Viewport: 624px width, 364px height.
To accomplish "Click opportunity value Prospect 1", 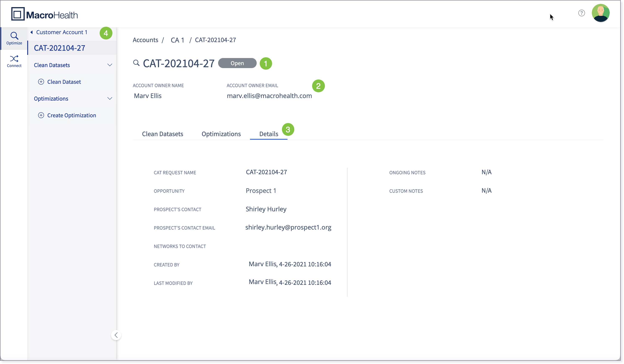I will pos(261,191).
